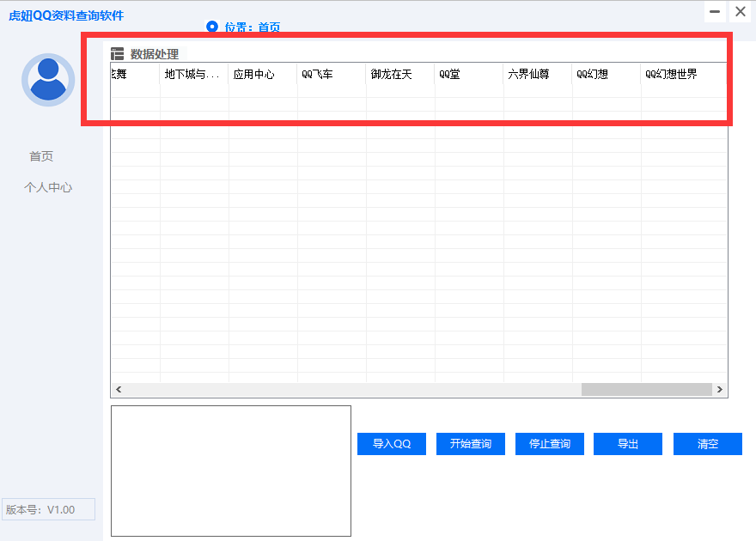Image resolution: width=756 pixels, height=541 pixels.
Task: Click the user avatar icon
Action: click(x=48, y=80)
